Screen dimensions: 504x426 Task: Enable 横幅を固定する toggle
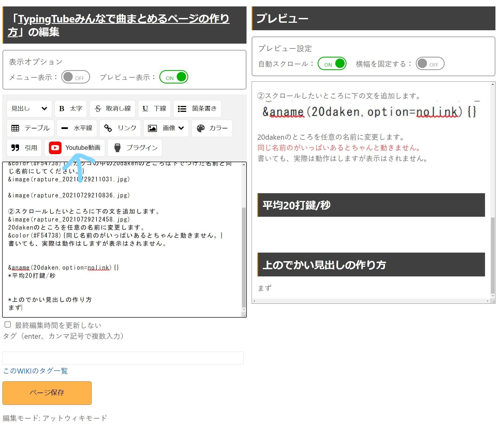tap(430, 64)
